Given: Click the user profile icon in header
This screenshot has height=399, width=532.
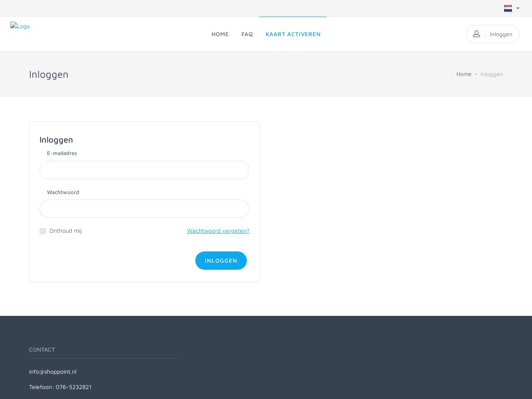Looking at the screenshot, I should (x=476, y=34).
